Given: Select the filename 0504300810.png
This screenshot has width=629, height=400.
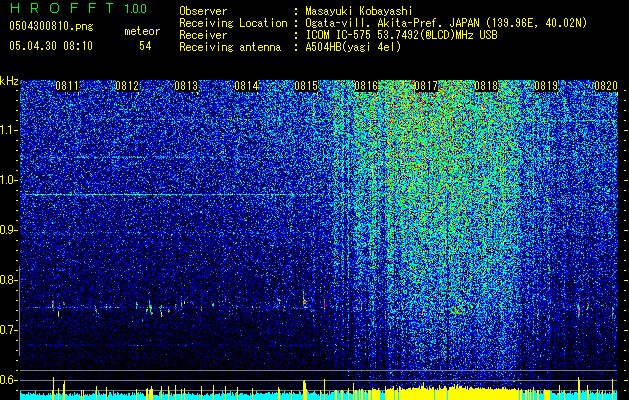Looking at the screenshot, I should [x=51, y=26].
